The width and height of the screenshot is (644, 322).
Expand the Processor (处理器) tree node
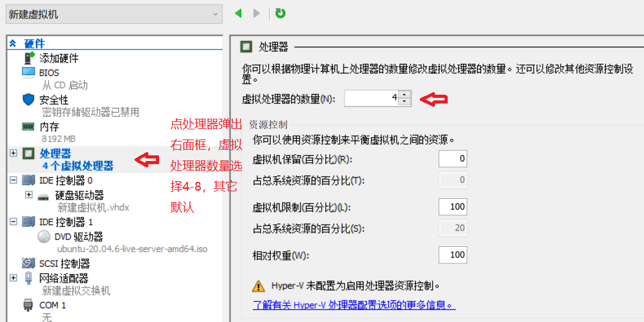(13, 153)
